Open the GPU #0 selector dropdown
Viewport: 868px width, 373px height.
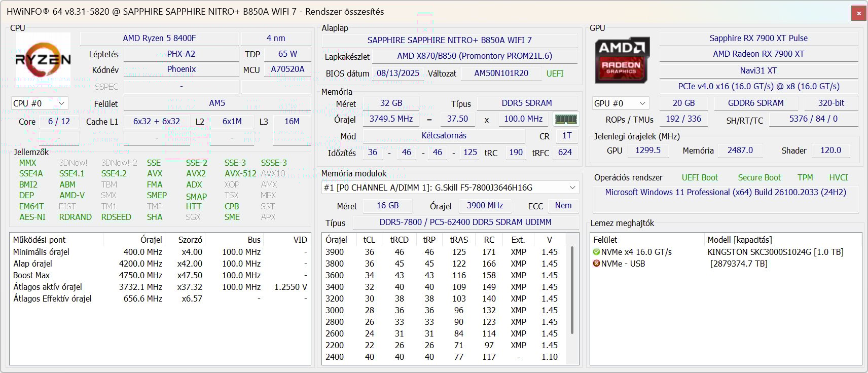pos(621,103)
